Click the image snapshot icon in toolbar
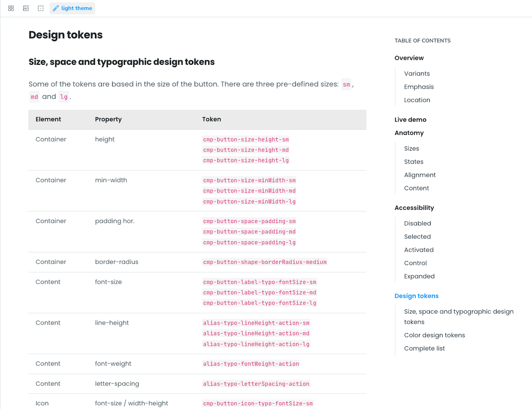The height and width of the screenshot is (409, 532). pyautogui.click(x=26, y=8)
